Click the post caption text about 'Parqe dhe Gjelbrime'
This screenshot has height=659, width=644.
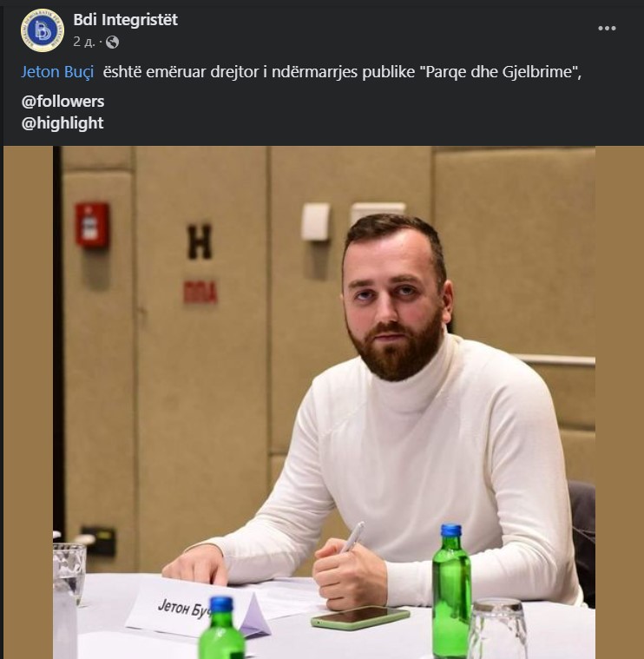(x=342, y=72)
